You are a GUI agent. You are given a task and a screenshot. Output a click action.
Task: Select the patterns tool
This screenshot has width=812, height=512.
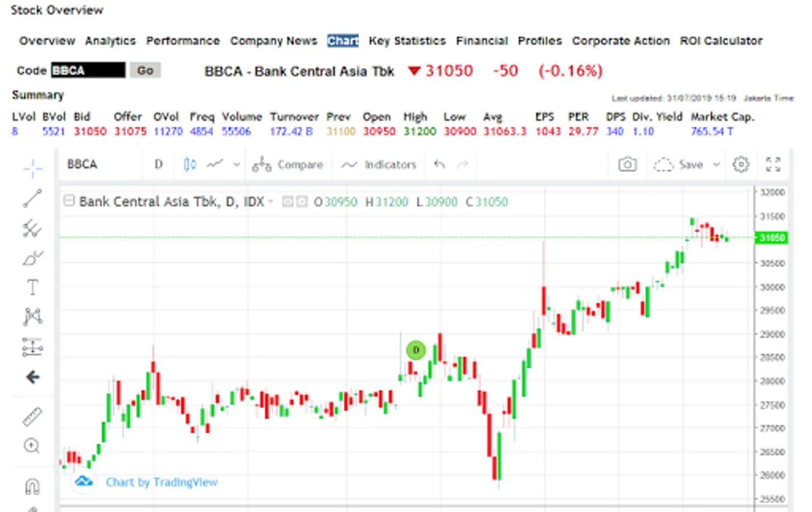pyautogui.click(x=32, y=317)
